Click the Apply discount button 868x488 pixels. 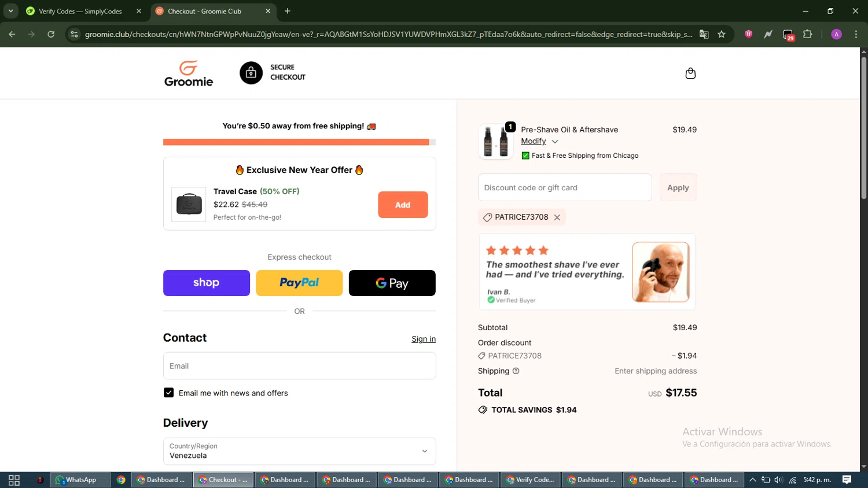[x=678, y=187]
